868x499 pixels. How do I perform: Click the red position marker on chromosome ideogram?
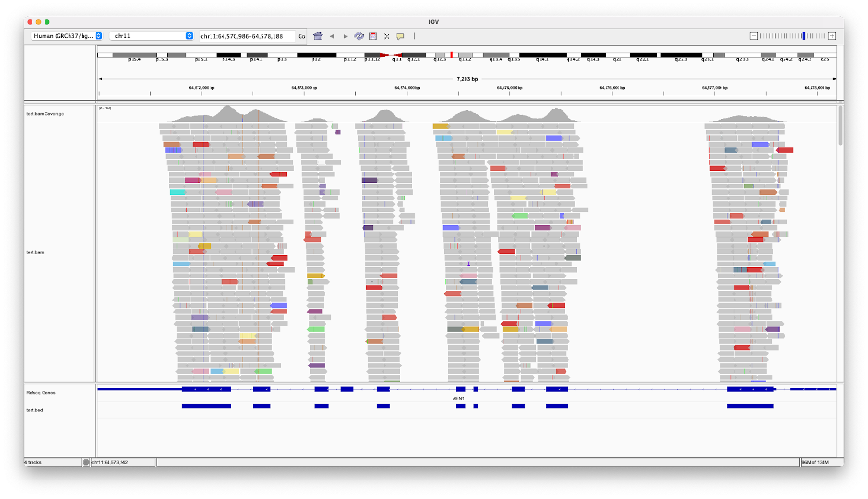(x=451, y=56)
